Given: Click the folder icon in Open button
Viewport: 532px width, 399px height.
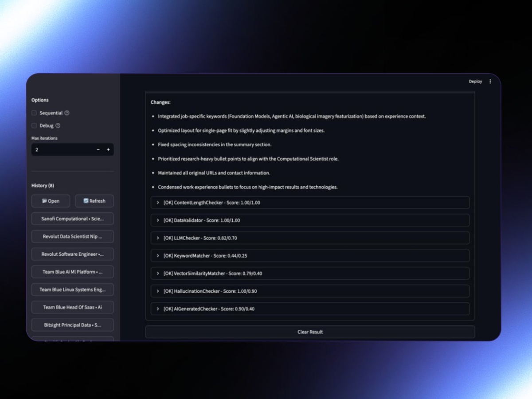Looking at the screenshot, I should (x=44, y=201).
